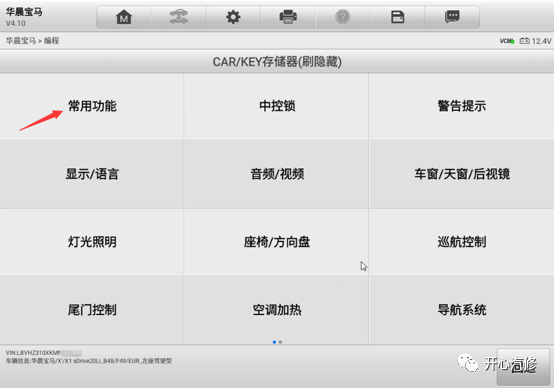
Task: Go to second page indicator dot
Action: [280, 342]
